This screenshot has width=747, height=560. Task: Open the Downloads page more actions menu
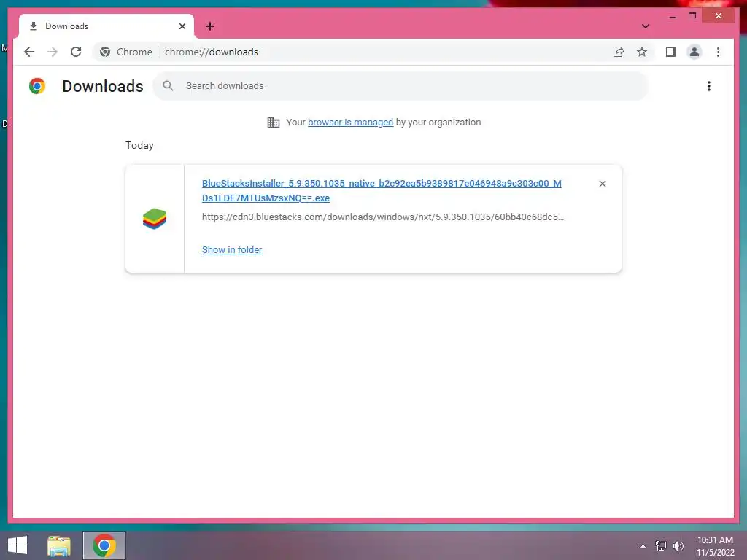tap(709, 86)
